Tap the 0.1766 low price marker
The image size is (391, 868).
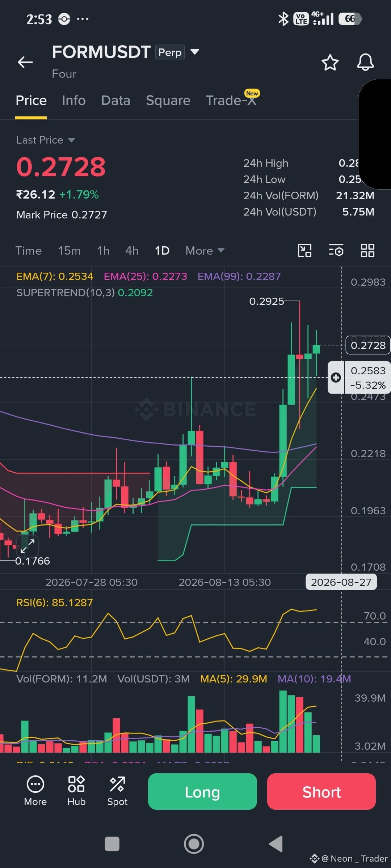[x=33, y=561]
